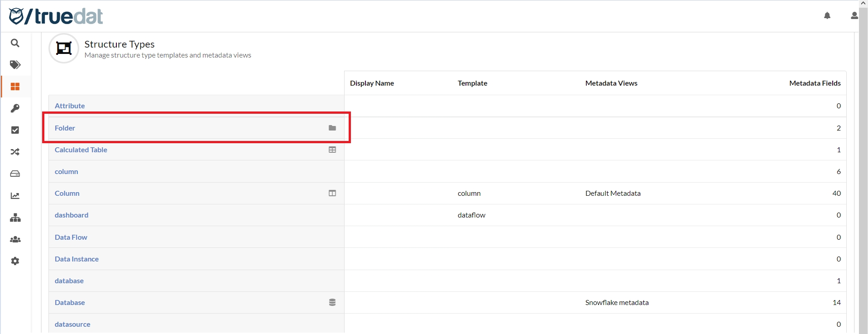Open the settings gear sidebar icon

pyautogui.click(x=15, y=261)
